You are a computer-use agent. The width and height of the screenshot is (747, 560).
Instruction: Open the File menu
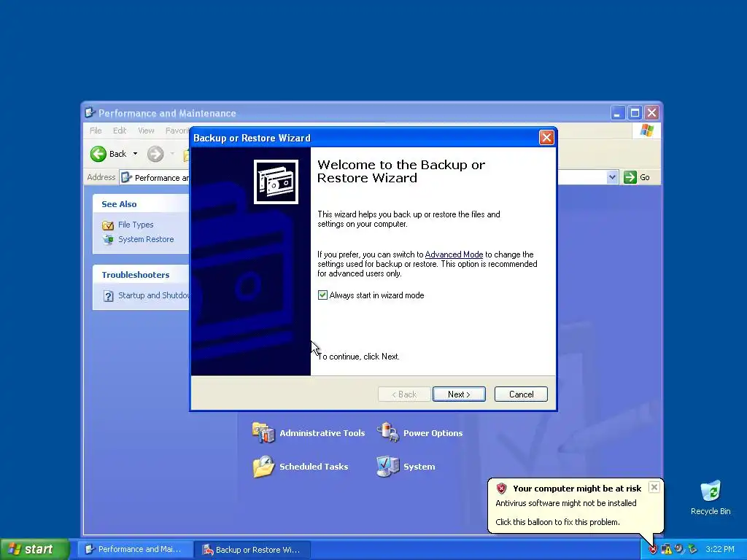click(x=96, y=131)
